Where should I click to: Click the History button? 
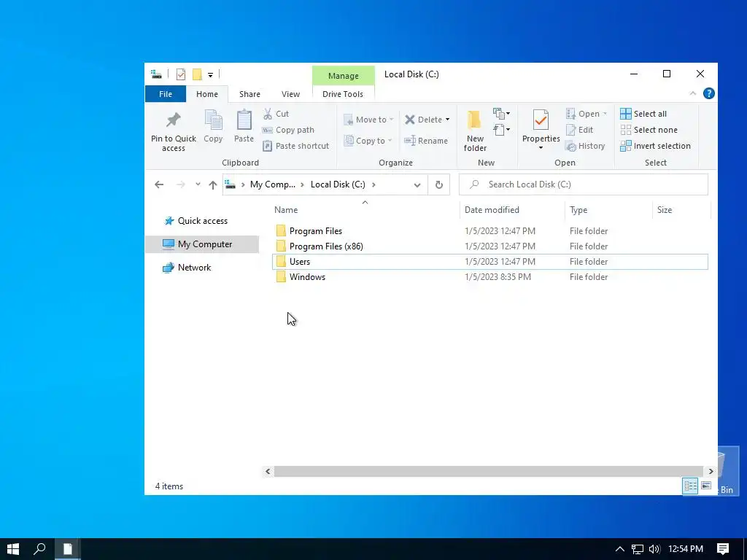click(585, 146)
